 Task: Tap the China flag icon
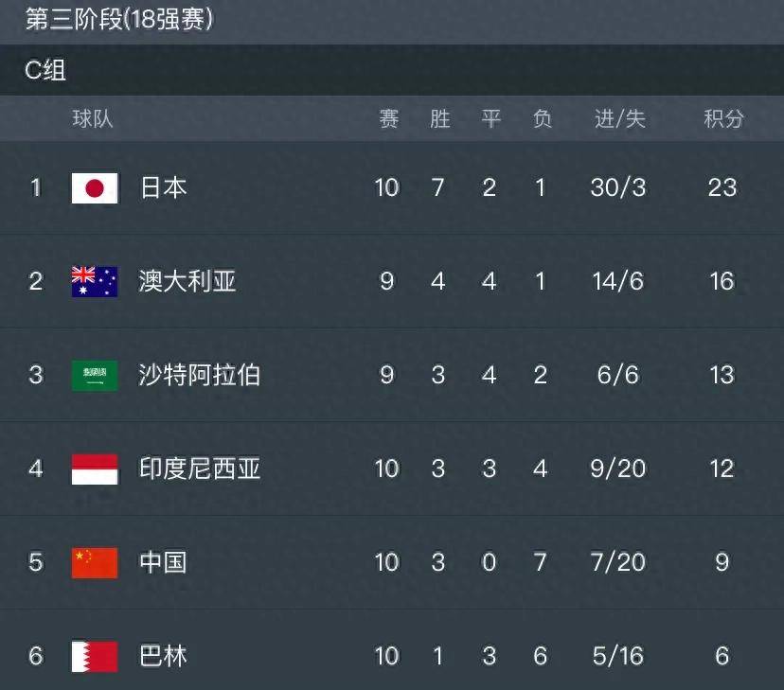click(x=95, y=562)
